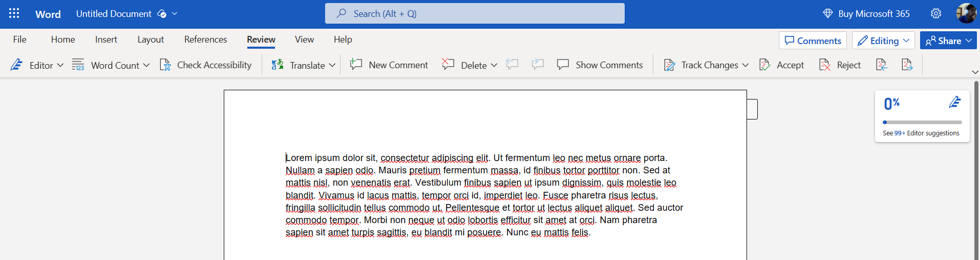Switch to the References tab

pyautogui.click(x=205, y=39)
